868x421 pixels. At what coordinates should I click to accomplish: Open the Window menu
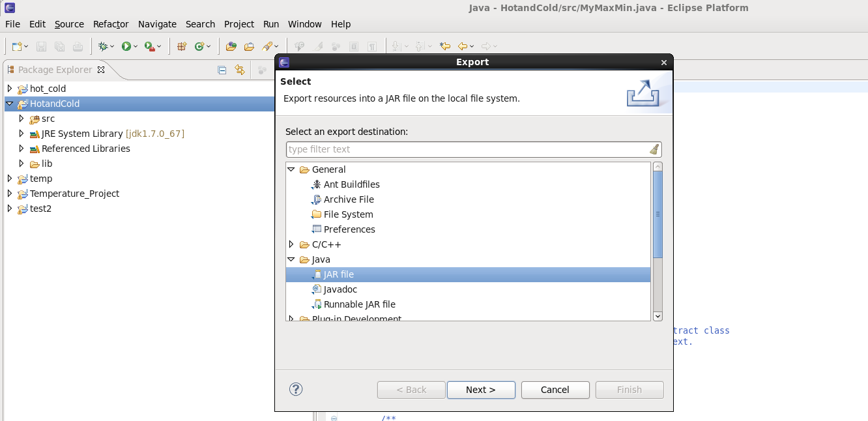pyautogui.click(x=305, y=24)
